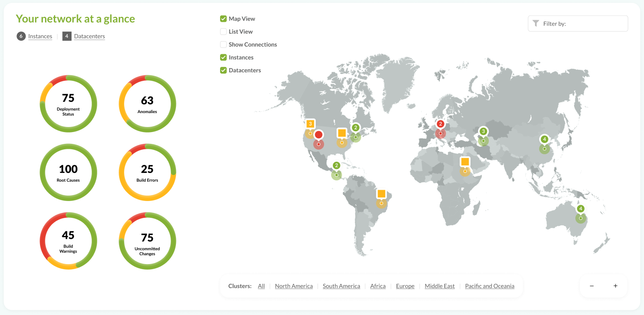Filter to the South America cluster
Image resolution: width=644 pixels, height=315 pixels.
coord(341,286)
